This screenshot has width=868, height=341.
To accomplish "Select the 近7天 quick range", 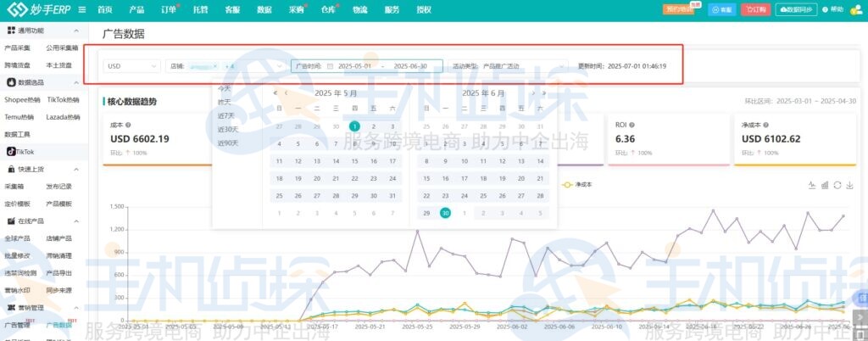I will click(x=225, y=115).
